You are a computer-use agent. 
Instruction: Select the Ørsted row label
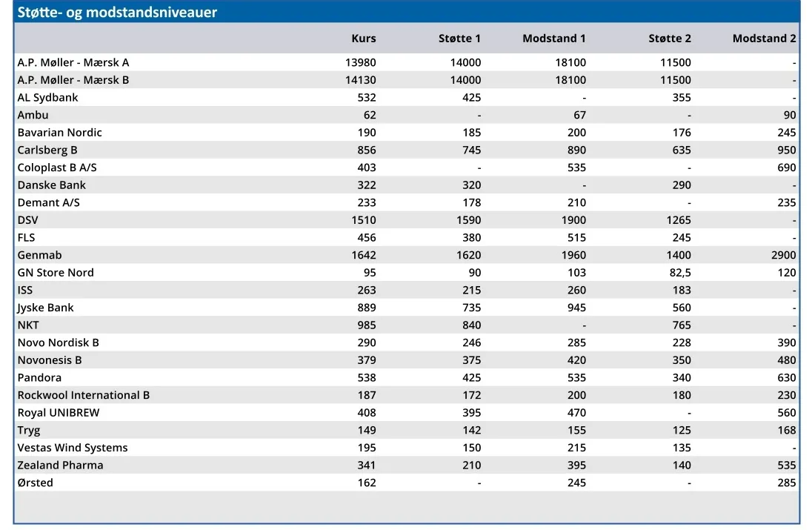[x=36, y=483]
